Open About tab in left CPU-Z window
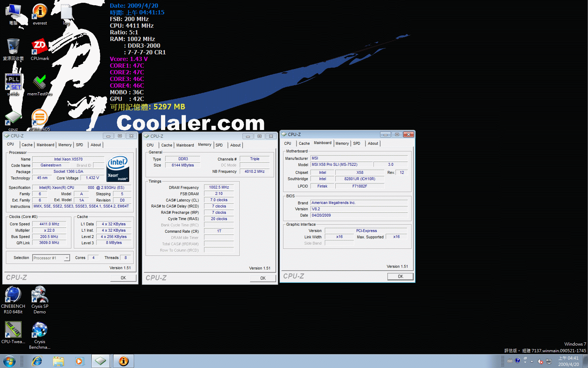 point(96,145)
